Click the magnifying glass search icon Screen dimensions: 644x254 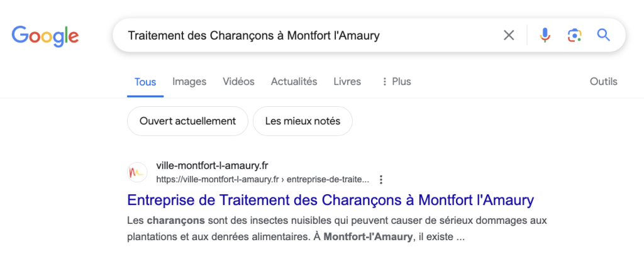(x=603, y=35)
